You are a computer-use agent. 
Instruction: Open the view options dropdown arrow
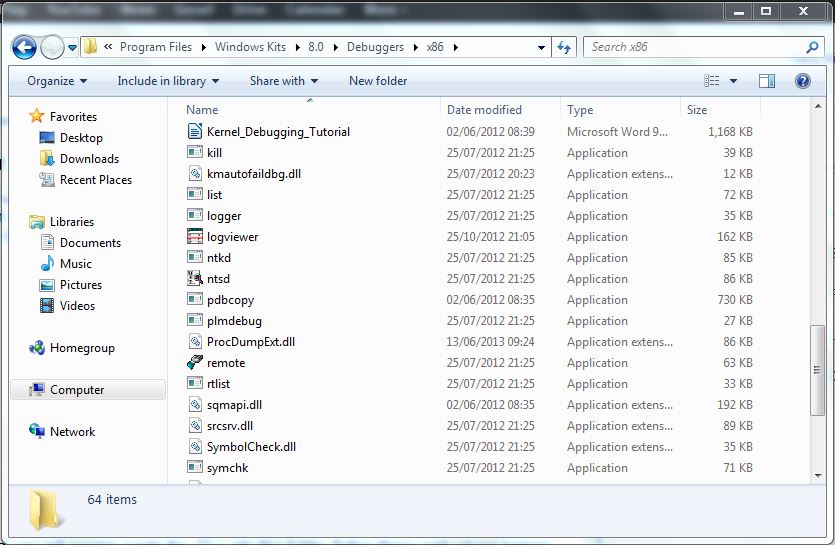(733, 81)
